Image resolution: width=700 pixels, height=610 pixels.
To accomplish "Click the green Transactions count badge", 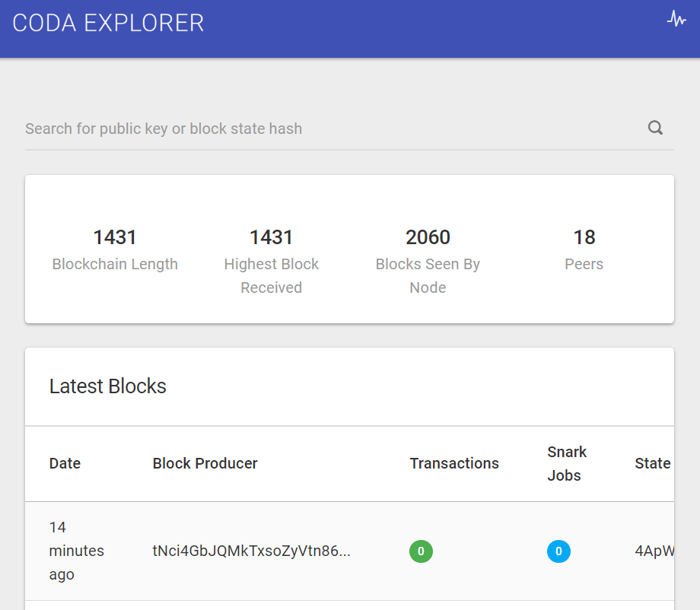I will [x=421, y=551].
